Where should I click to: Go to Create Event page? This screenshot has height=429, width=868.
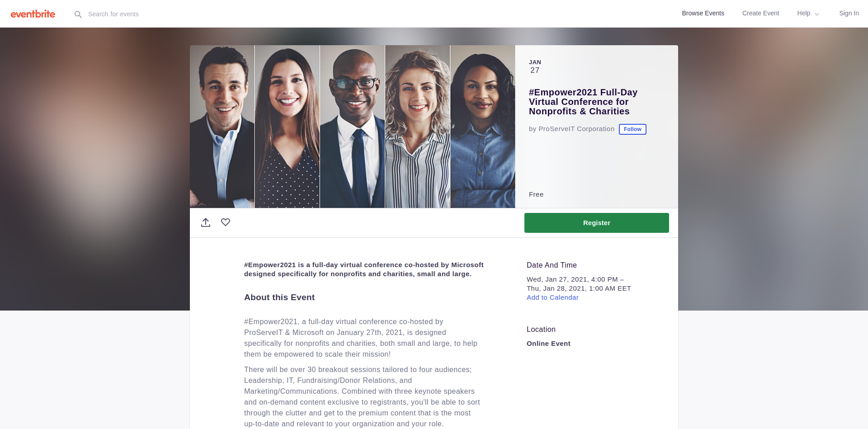pos(761,14)
